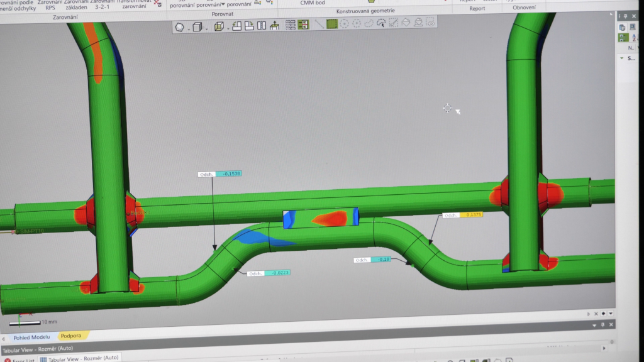
Task: Pick the lasso freeform selection icon
Action: [369, 23]
